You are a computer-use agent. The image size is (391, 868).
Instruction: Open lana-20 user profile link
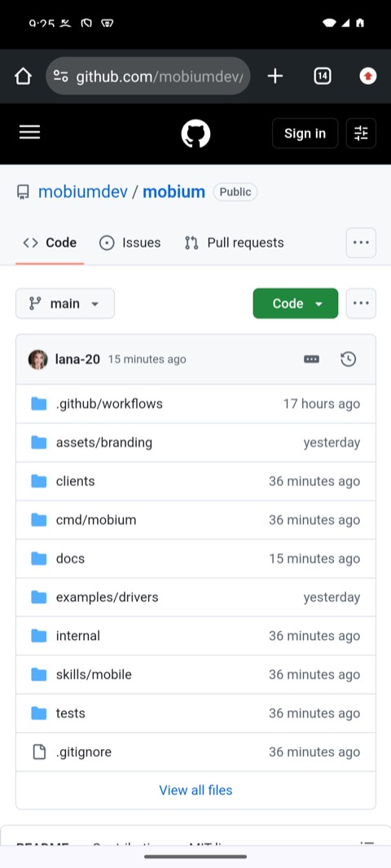[77, 359]
